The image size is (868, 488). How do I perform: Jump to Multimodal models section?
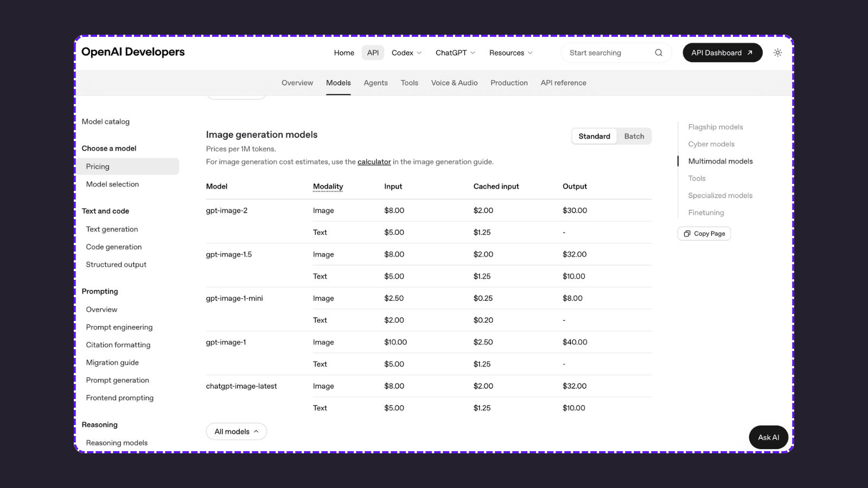(720, 161)
